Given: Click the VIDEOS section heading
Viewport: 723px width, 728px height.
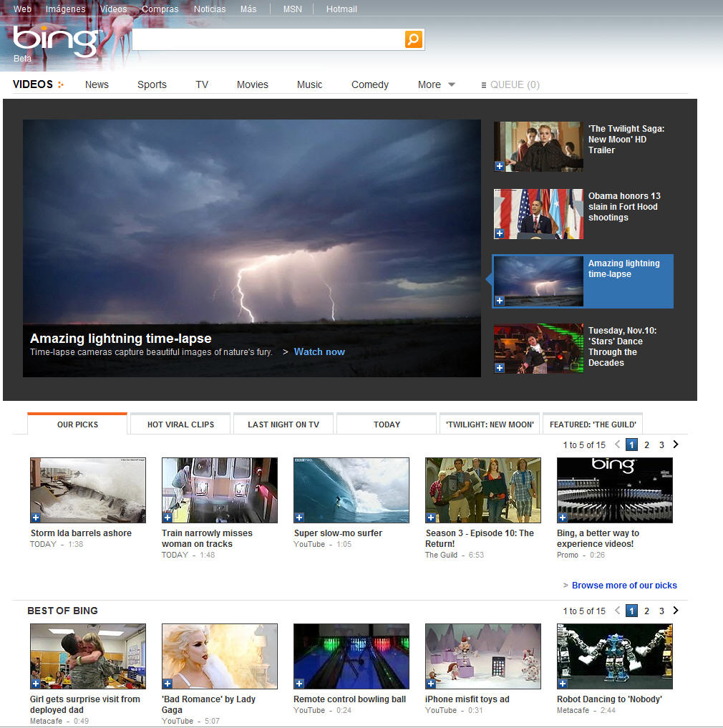Looking at the screenshot, I should pos(32,84).
